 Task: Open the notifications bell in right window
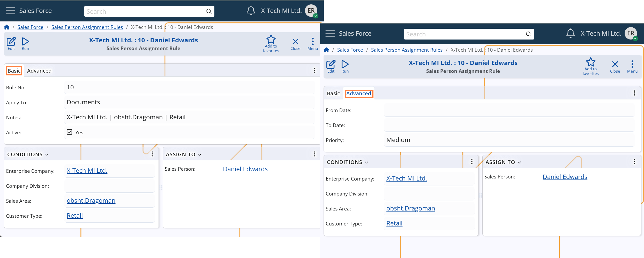pos(570,33)
